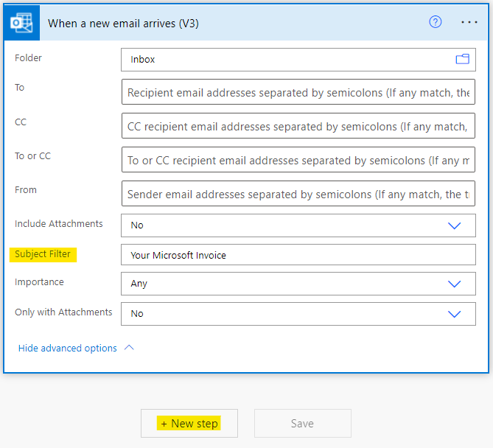Expand the Include Attachments dropdown
The image size is (493, 448).
coord(455,225)
